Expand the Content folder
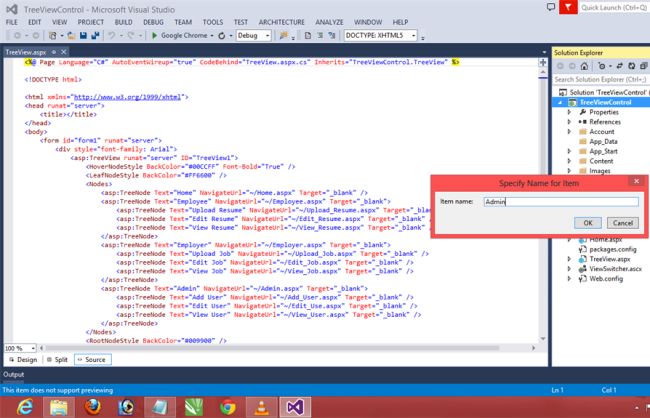Image resolution: width=650 pixels, height=418 pixels. [569, 161]
